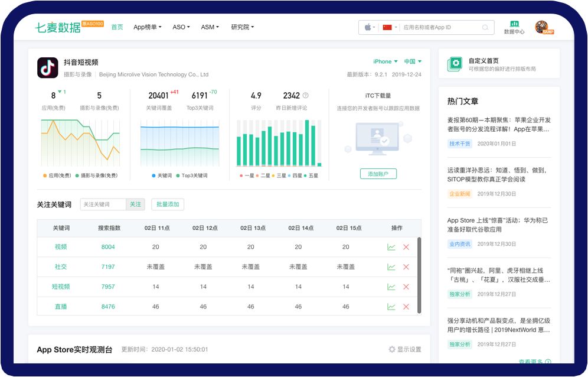
Task: Click the 查看更多 link
Action: [535, 362]
